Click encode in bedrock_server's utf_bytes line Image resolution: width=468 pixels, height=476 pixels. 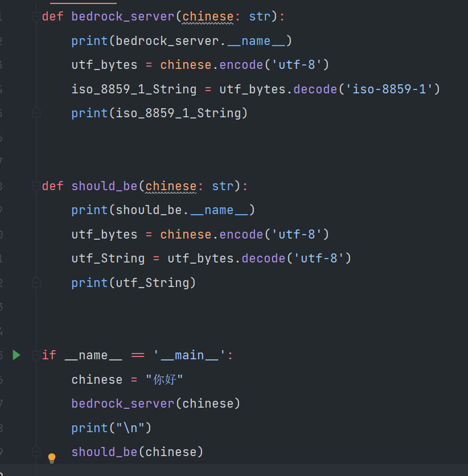pos(241,65)
